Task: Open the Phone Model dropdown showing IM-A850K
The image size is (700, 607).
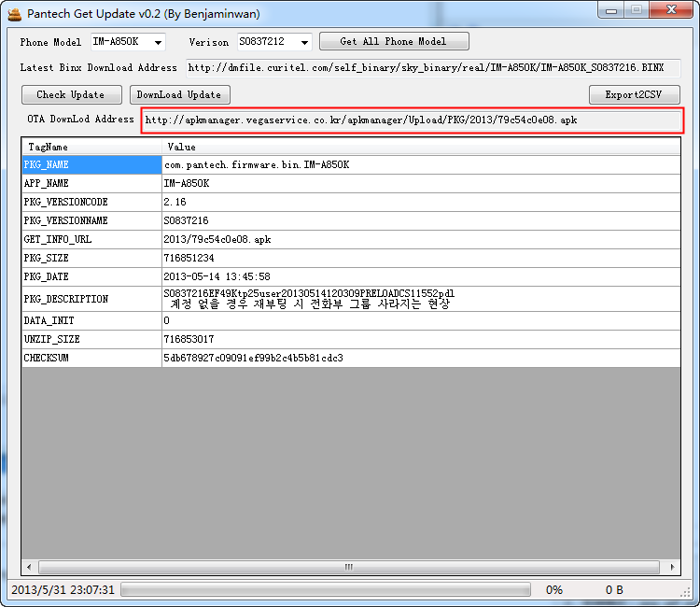Action: point(128,42)
